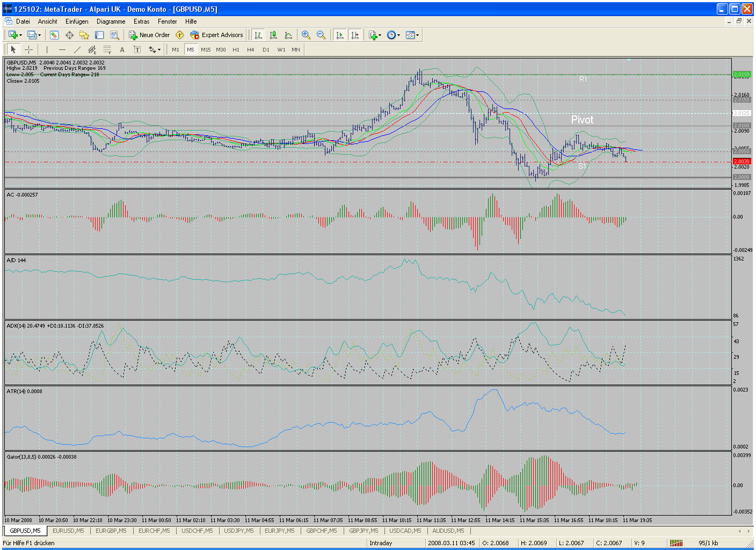756x550 pixels.
Task: Toggle the Auto Scroll chart option
Action: [340, 35]
